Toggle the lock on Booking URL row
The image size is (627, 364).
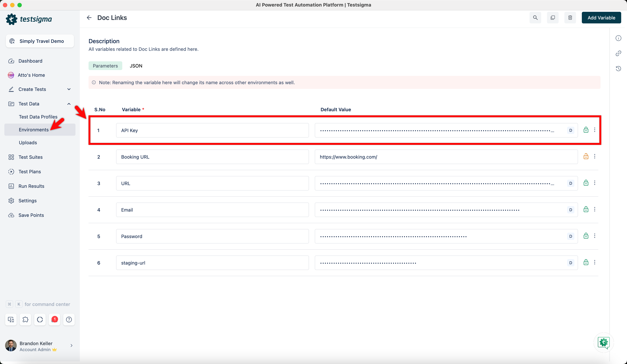[586, 156]
